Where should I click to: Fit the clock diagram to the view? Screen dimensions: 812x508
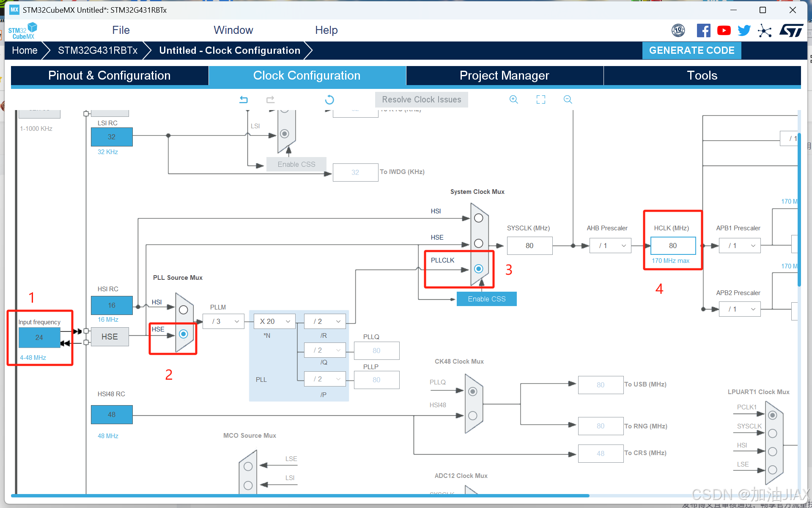(x=541, y=99)
